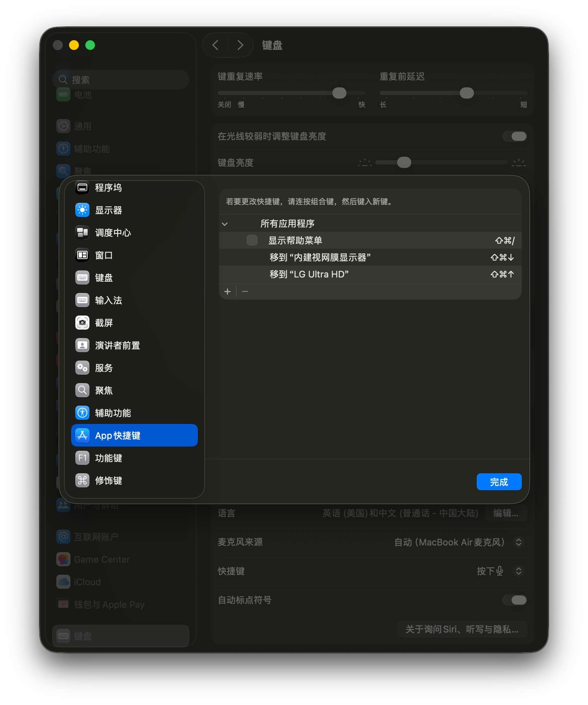Select the Function Keys F1 icon
This screenshot has width=588, height=705.
tap(82, 458)
